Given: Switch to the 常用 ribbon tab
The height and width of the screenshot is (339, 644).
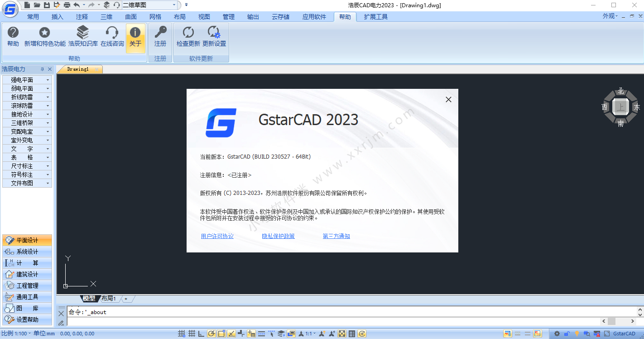Looking at the screenshot, I should 33,17.
